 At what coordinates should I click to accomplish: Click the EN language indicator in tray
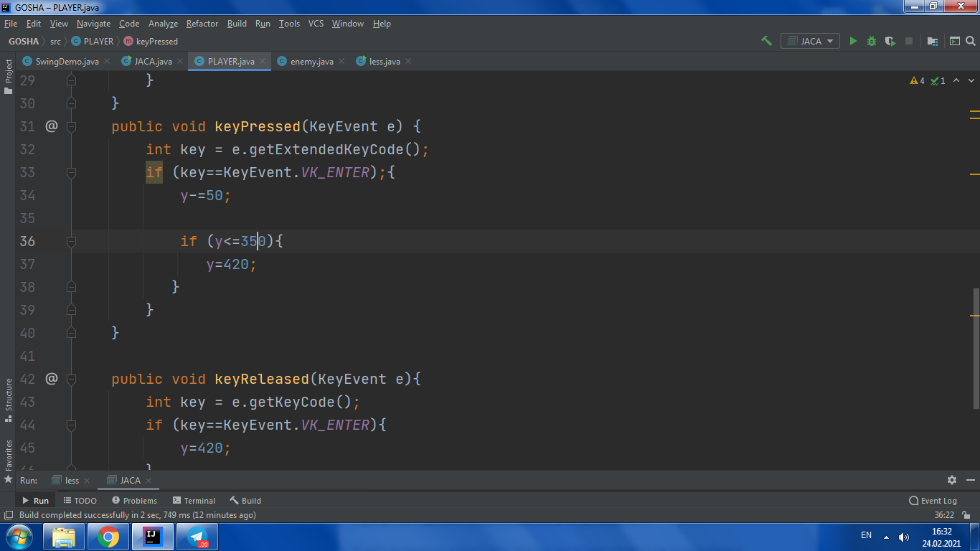coord(866,535)
